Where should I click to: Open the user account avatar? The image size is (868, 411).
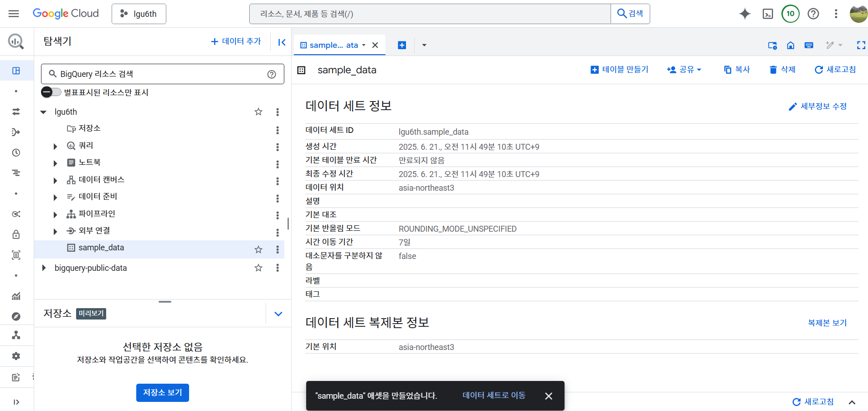[x=858, y=14]
